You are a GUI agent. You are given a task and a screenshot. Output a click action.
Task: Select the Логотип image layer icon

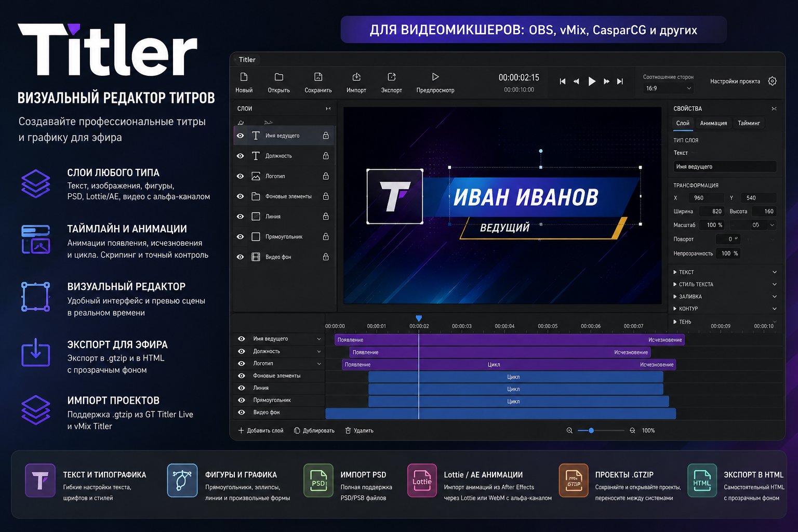coord(256,176)
